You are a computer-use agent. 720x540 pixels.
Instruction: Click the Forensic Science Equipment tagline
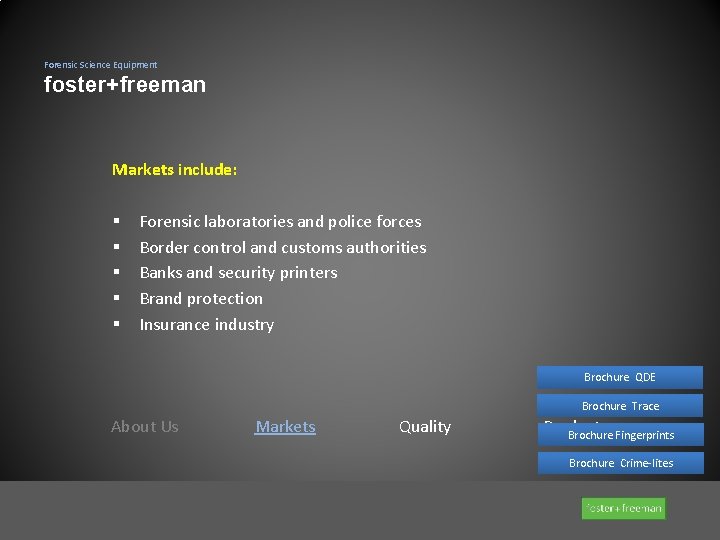point(101,65)
